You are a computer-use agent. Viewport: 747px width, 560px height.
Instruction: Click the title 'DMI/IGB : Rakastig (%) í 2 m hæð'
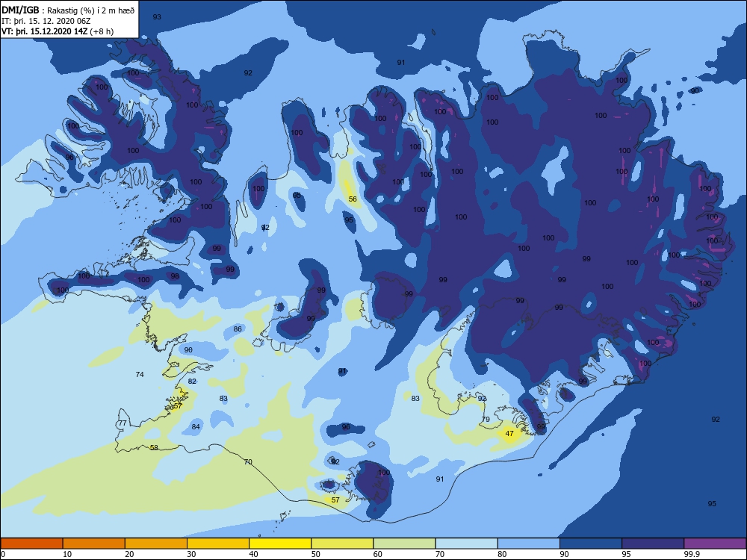coord(68,10)
